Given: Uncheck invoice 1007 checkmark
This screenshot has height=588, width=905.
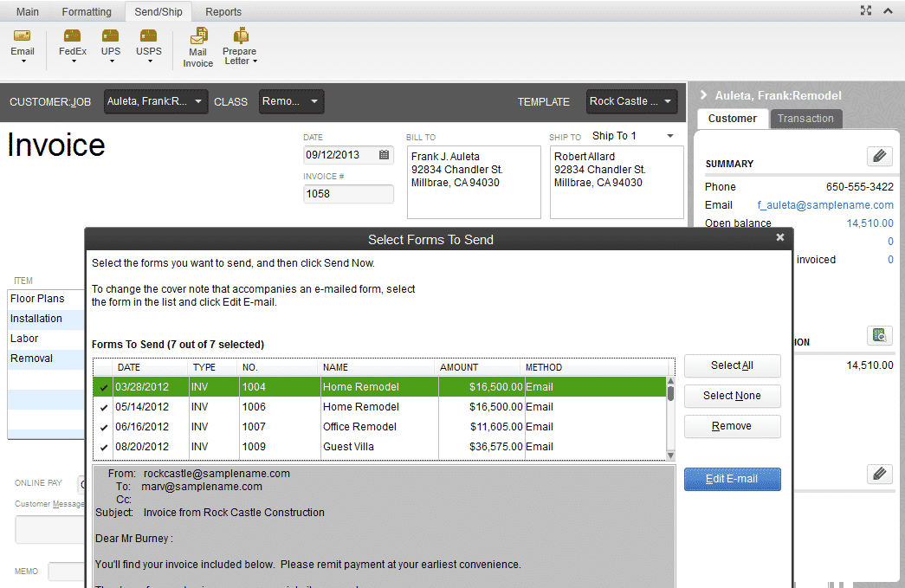Looking at the screenshot, I should (104, 428).
